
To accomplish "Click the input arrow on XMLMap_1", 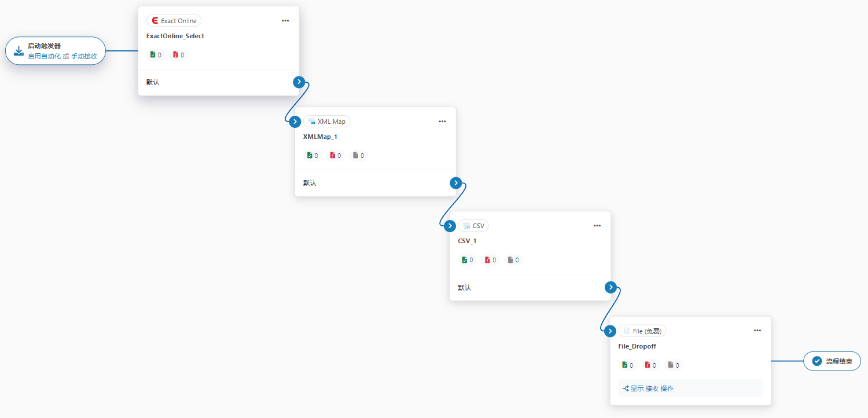I will (295, 122).
